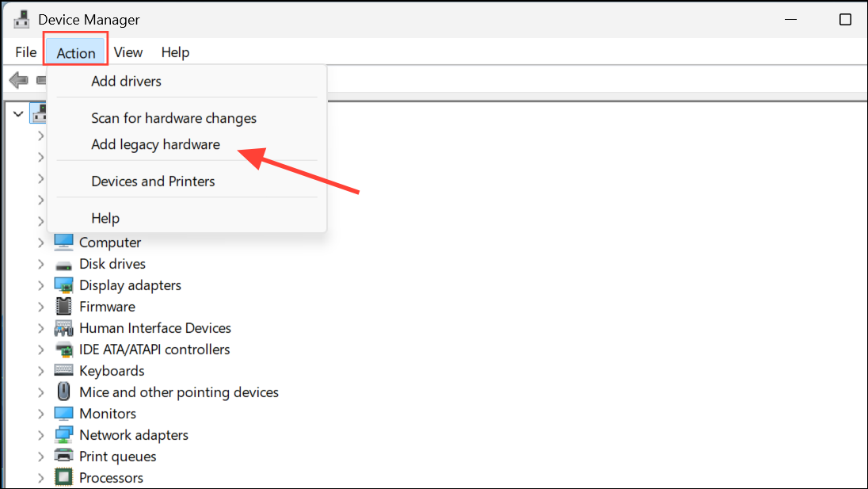Collapse the root computer node chevron
This screenshot has width=868, height=489.
(x=18, y=114)
